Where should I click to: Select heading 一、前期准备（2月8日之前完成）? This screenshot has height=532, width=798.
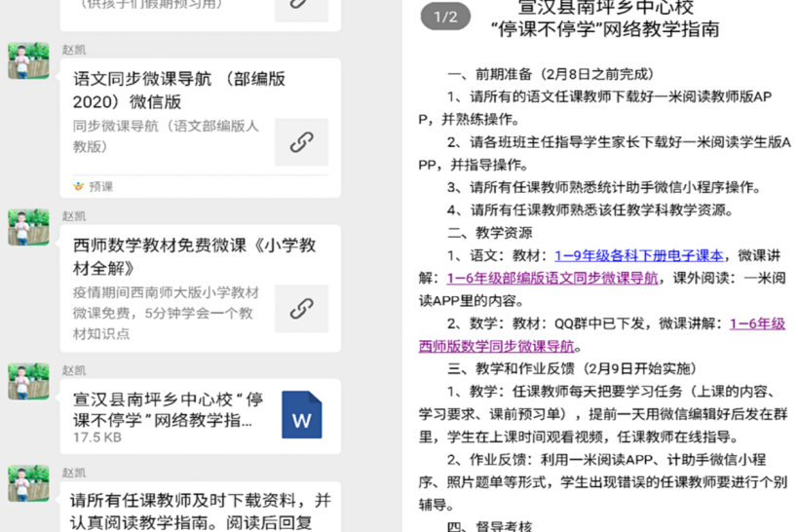tap(551, 74)
